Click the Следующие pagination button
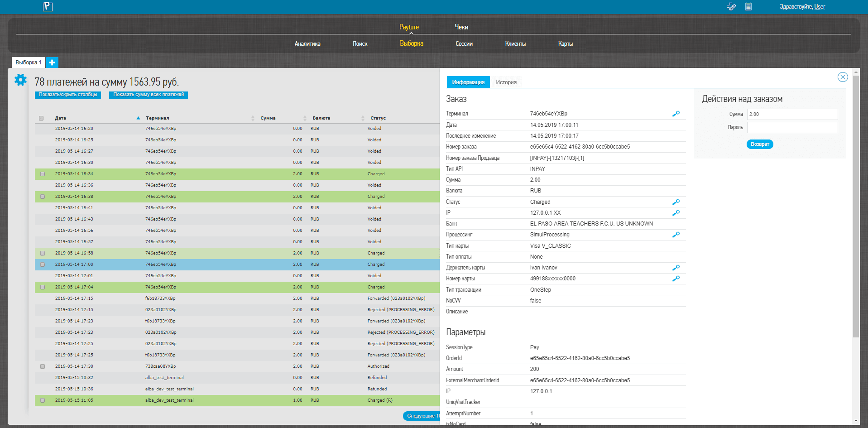868x428 pixels. point(422,416)
